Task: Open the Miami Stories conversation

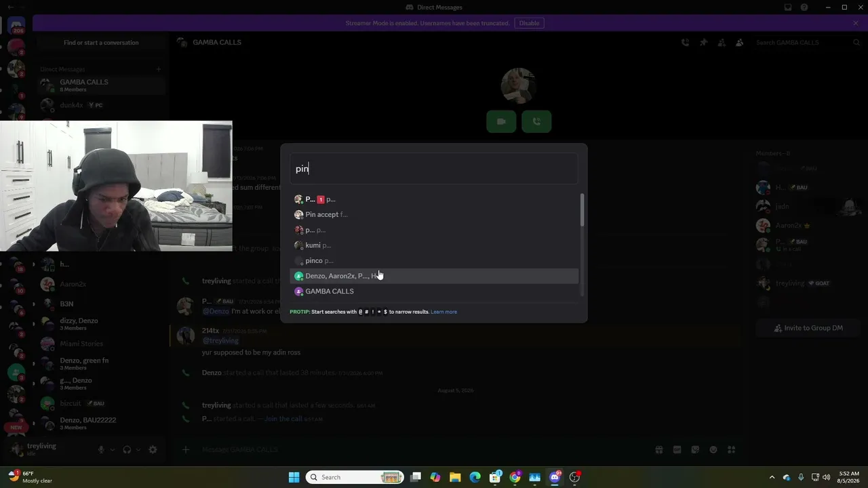Action: point(101,344)
